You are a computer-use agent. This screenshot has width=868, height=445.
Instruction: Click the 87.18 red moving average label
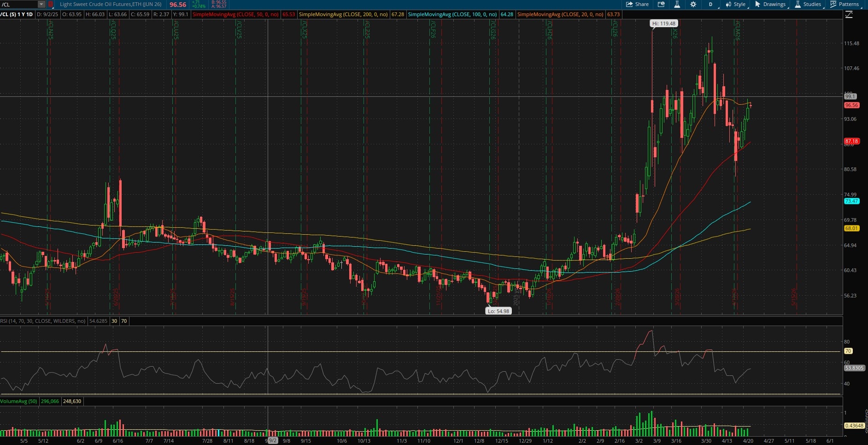851,141
